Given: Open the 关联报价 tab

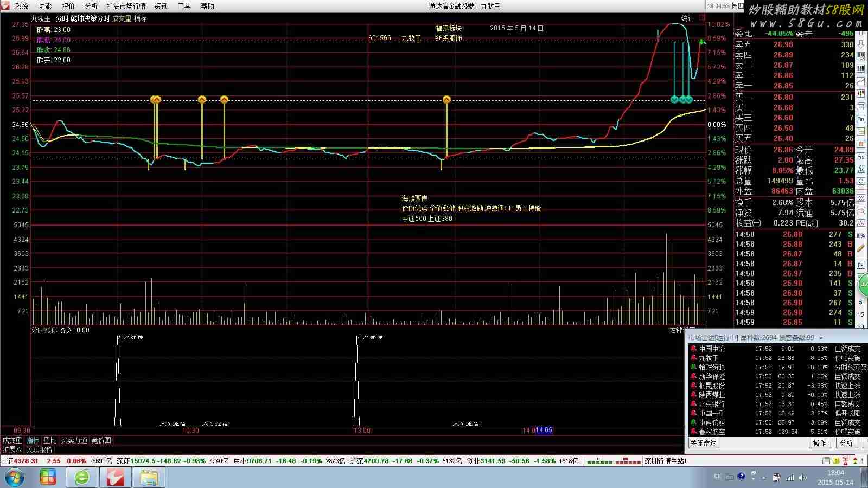Looking at the screenshot, I should coord(40,450).
